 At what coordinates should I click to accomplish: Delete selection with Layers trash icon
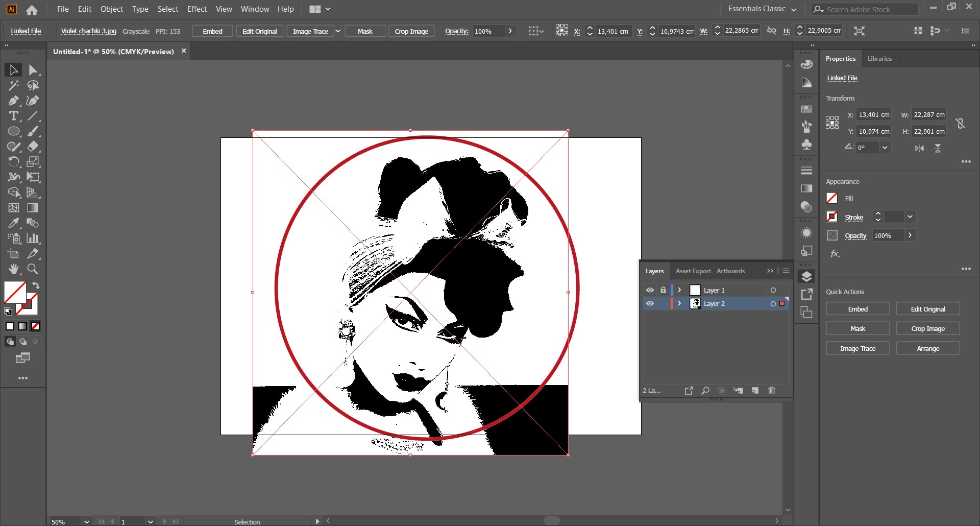tap(772, 391)
